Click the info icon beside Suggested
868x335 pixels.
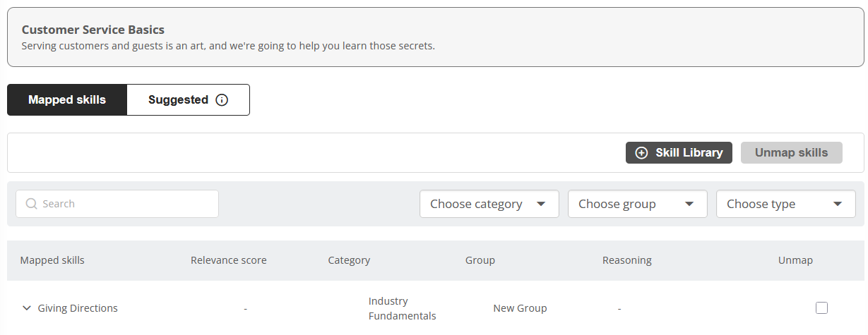(x=222, y=100)
